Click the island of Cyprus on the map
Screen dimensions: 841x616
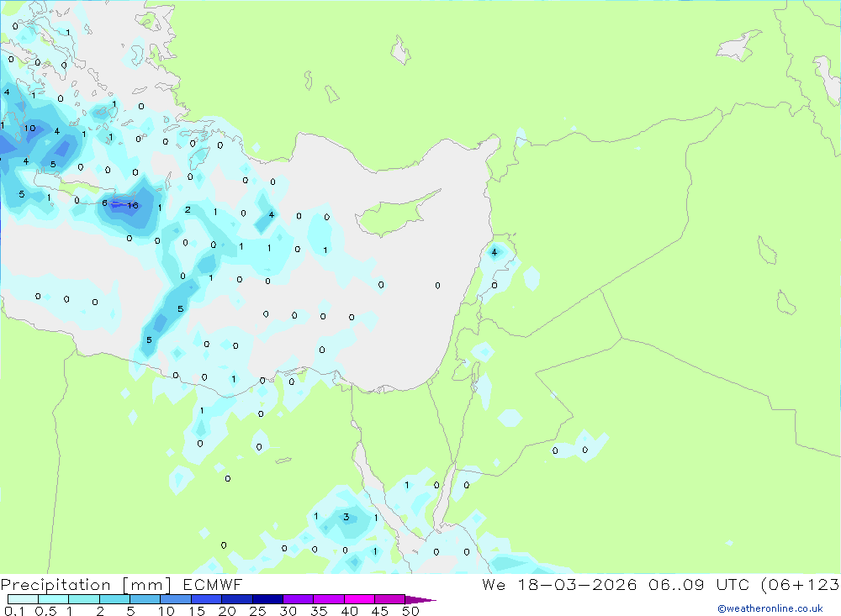[x=394, y=215]
